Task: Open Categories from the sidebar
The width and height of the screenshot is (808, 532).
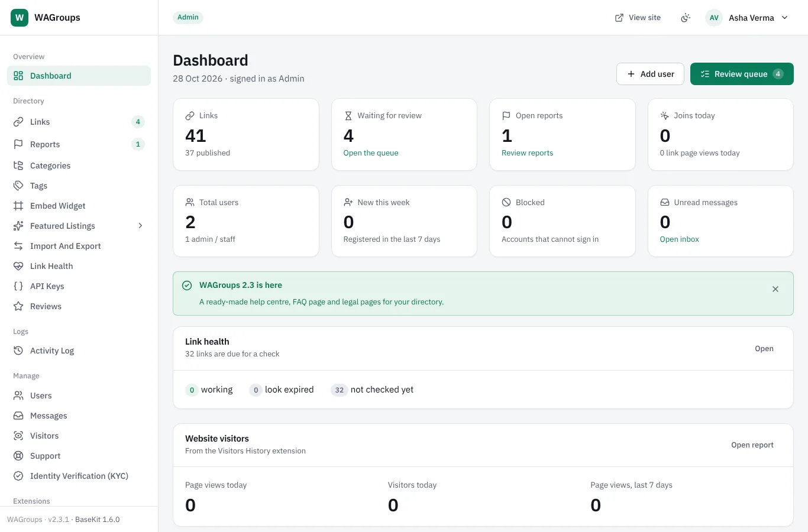Action: point(79,166)
